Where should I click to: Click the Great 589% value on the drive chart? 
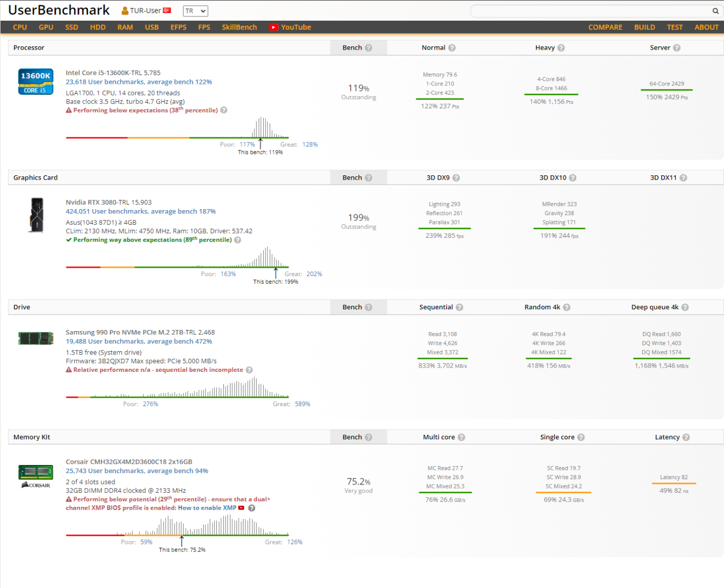tap(302, 405)
